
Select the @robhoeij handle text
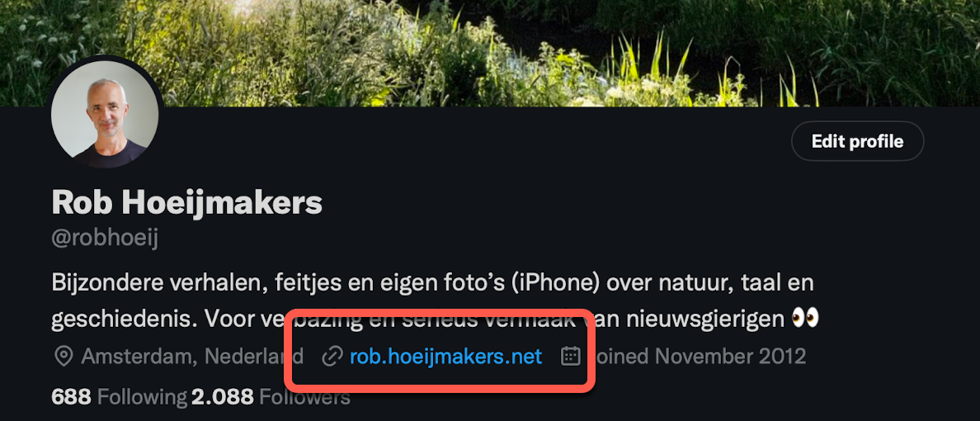point(105,239)
